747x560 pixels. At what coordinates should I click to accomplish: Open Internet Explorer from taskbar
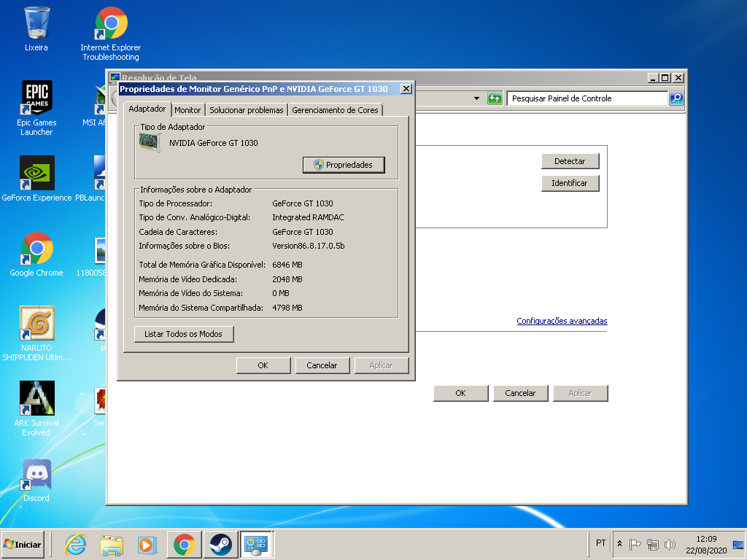click(x=75, y=544)
